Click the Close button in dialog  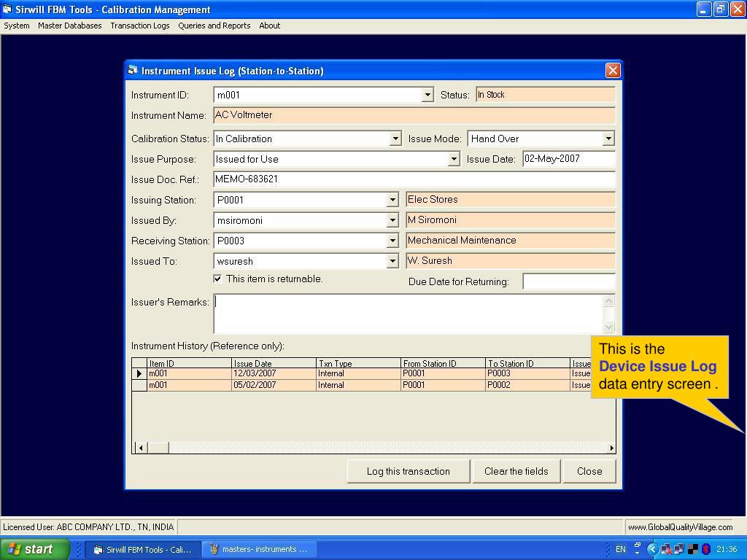[x=589, y=472]
